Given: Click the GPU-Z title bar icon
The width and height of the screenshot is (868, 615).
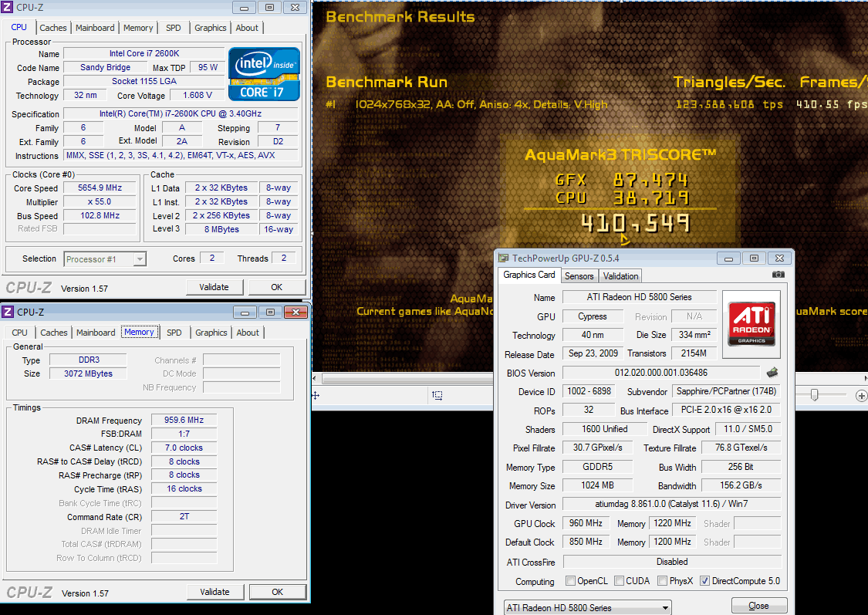Looking at the screenshot, I should point(503,258).
